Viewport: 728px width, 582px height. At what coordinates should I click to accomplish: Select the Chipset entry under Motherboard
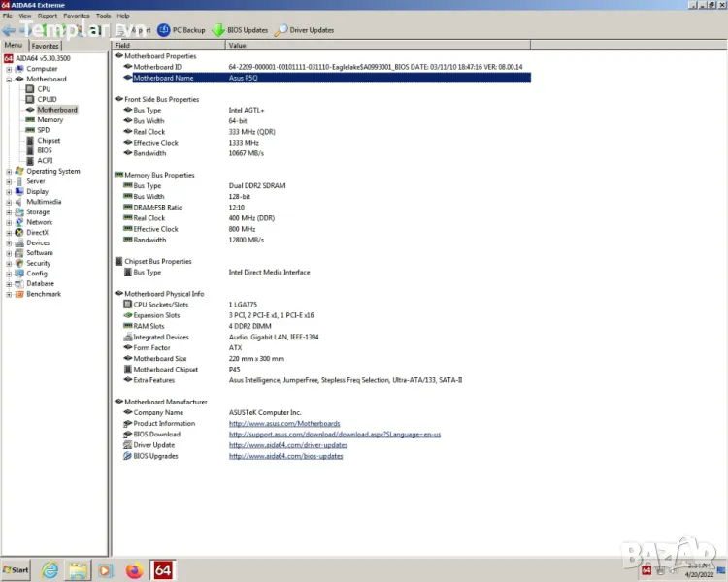[48, 141]
